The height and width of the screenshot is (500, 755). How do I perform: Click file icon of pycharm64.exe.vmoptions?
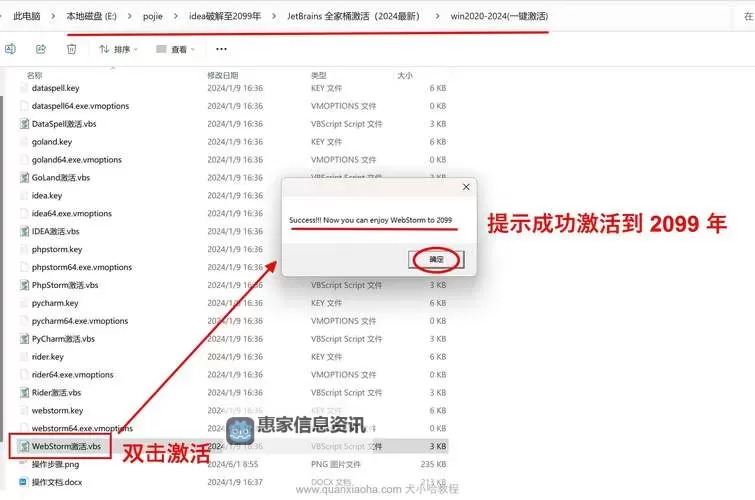[x=24, y=321]
